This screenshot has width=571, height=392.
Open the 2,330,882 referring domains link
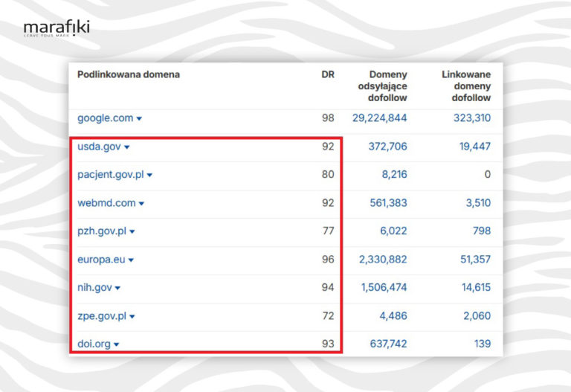[x=381, y=260]
